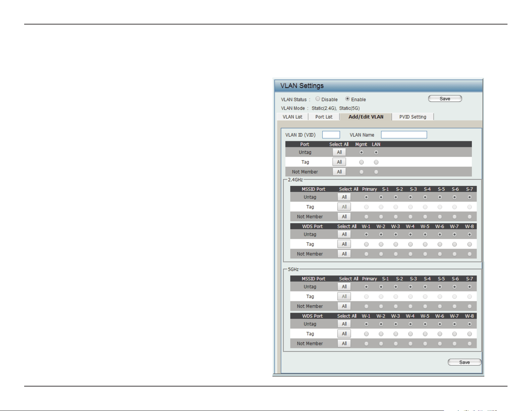The width and height of the screenshot is (532, 411).
Task: Set 2.4GHz MSSID S-1 to Not Member
Action: [381, 217]
